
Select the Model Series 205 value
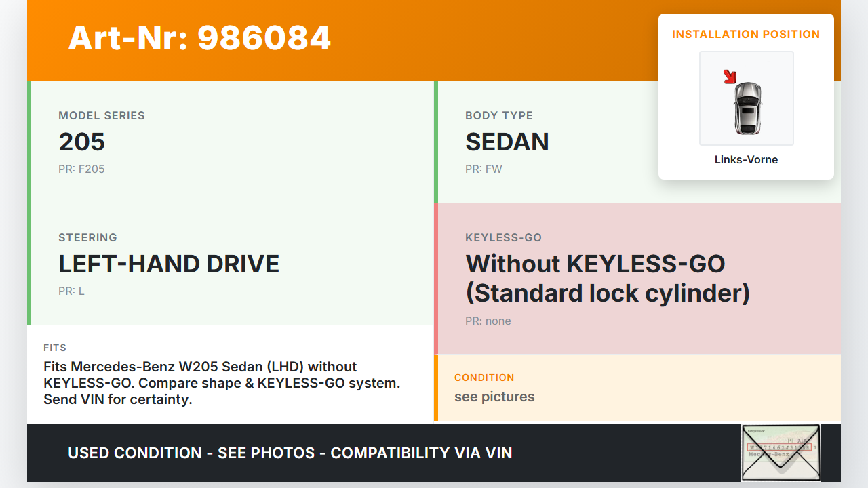[x=82, y=142]
